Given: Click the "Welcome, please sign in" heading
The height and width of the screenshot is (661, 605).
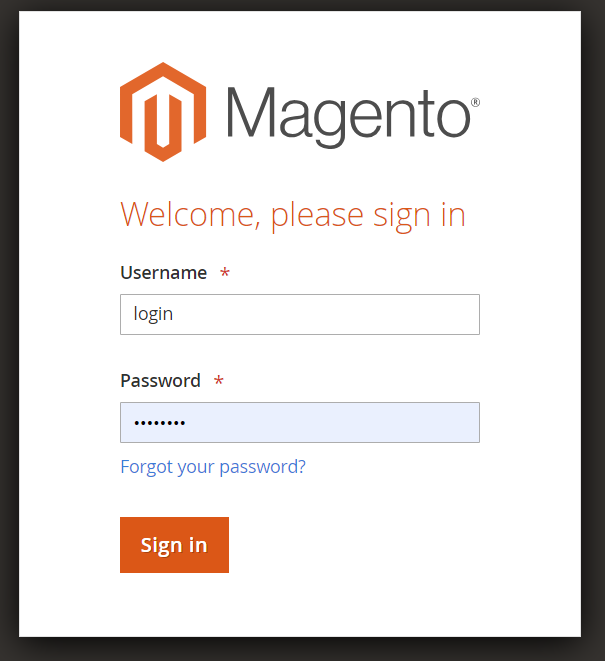Looking at the screenshot, I should tap(293, 215).
